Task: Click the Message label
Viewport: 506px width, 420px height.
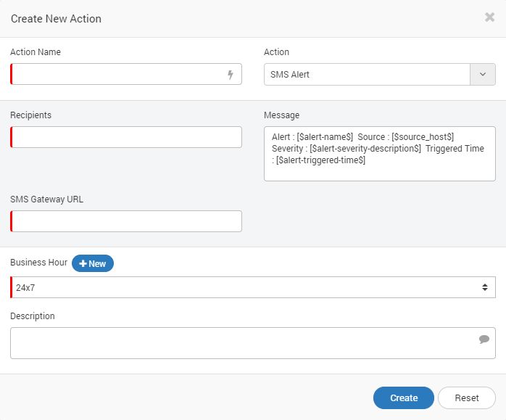Action: pyautogui.click(x=281, y=115)
